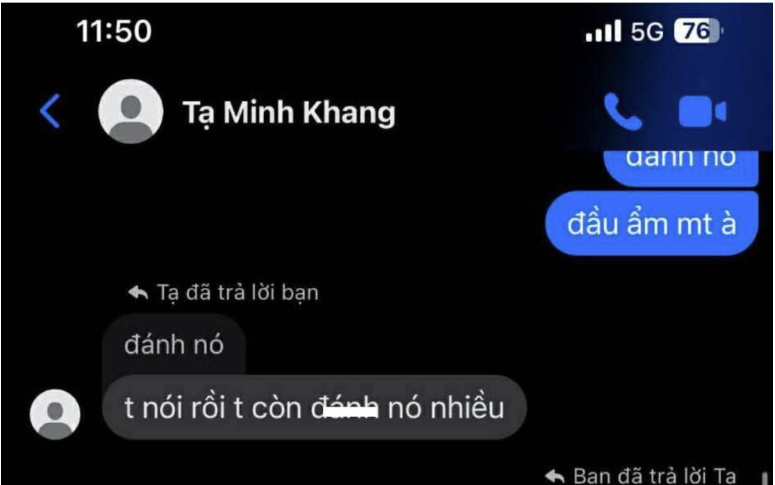775x485 pixels.
Task: Go back using the blue chevron arrow
Action: tap(50, 111)
